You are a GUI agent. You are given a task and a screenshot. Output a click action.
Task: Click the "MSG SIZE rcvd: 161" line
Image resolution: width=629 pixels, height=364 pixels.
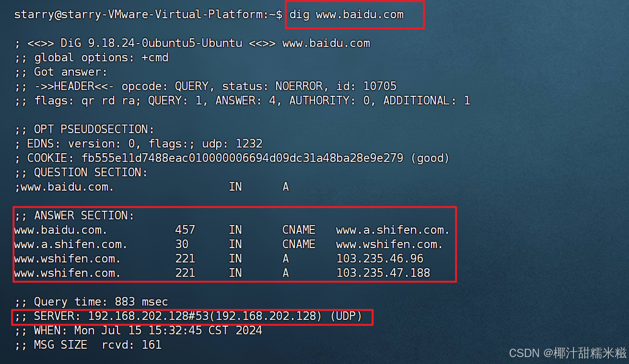tap(88, 345)
